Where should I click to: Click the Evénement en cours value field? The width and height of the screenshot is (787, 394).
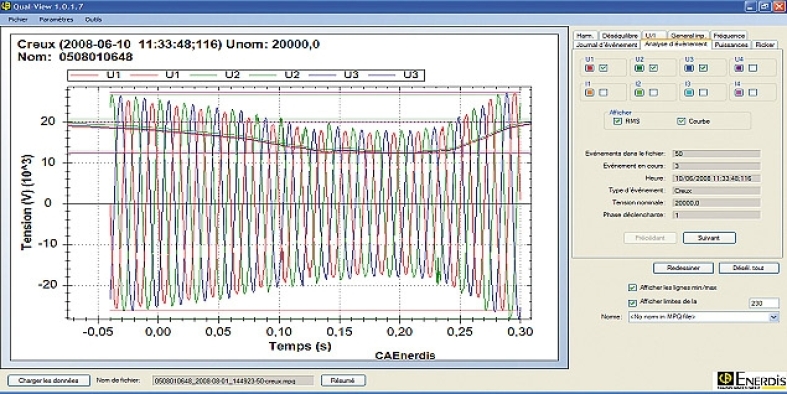pos(716,166)
